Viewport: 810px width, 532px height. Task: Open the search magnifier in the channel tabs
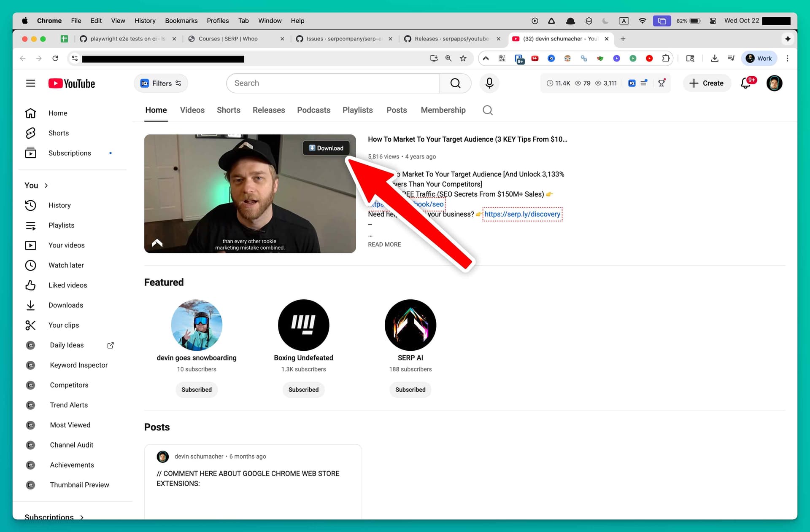(x=487, y=110)
